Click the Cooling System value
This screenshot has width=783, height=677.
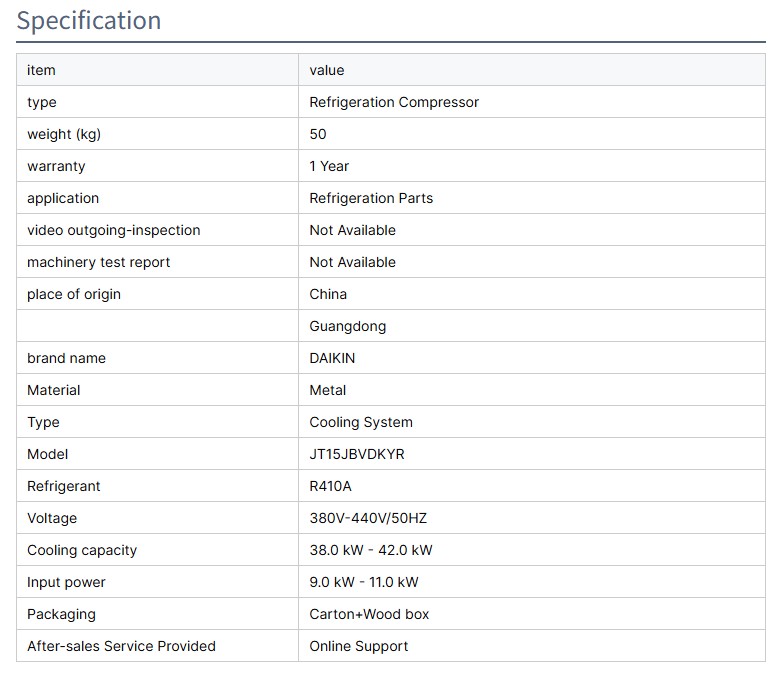pos(361,422)
